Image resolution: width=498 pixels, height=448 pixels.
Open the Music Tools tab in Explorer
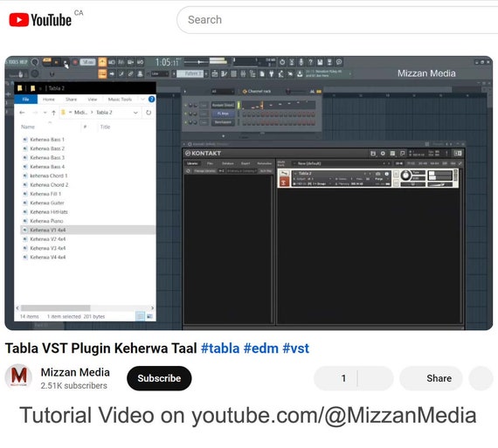[x=120, y=100]
